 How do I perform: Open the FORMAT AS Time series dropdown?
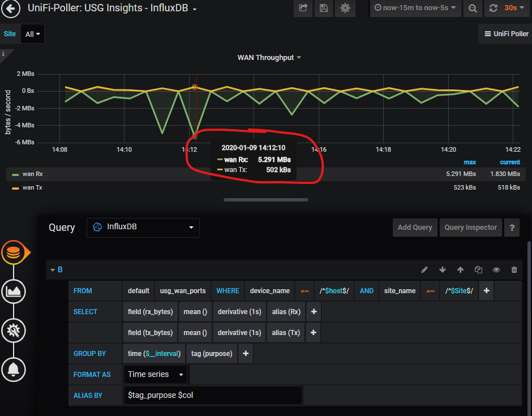pos(155,374)
